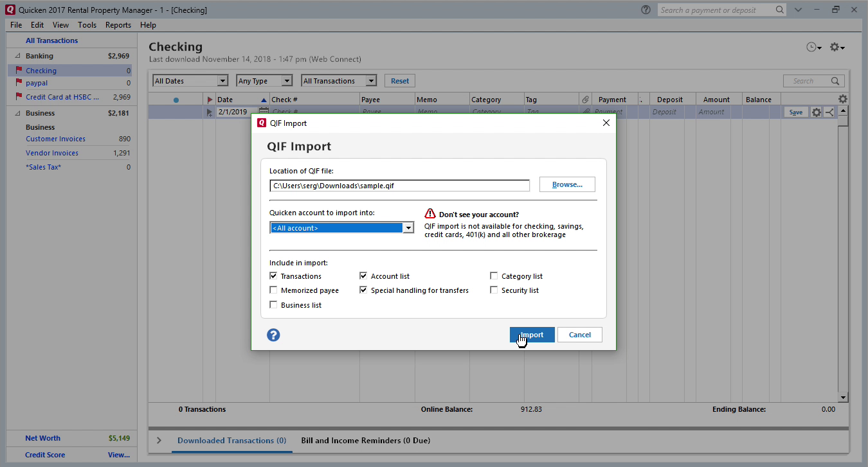Expand the Downloaded Transactions panel chevron
This screenshot has width=868, height=467.
tap(159, 441)
